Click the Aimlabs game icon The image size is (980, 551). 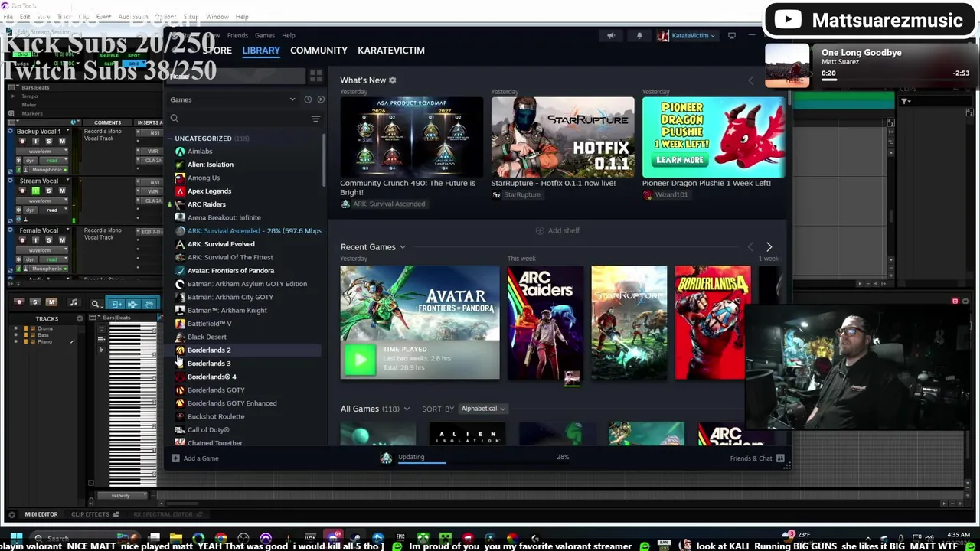(x=180, y=152)
